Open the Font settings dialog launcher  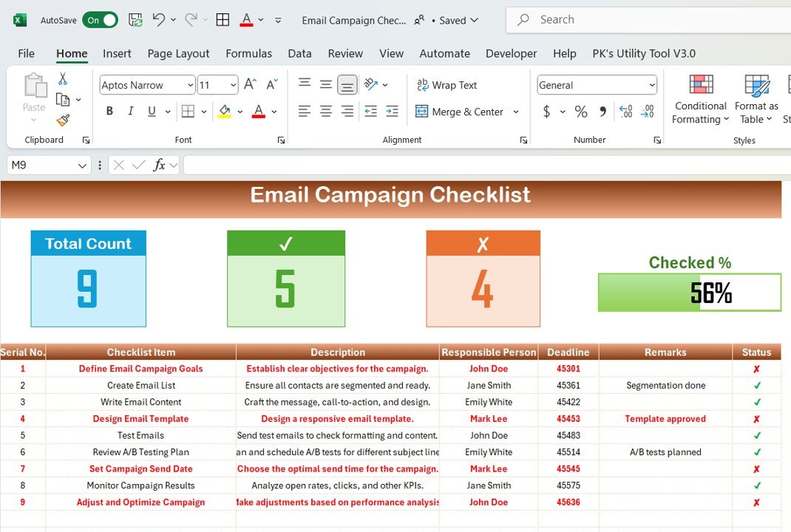(x=281, y=140)
